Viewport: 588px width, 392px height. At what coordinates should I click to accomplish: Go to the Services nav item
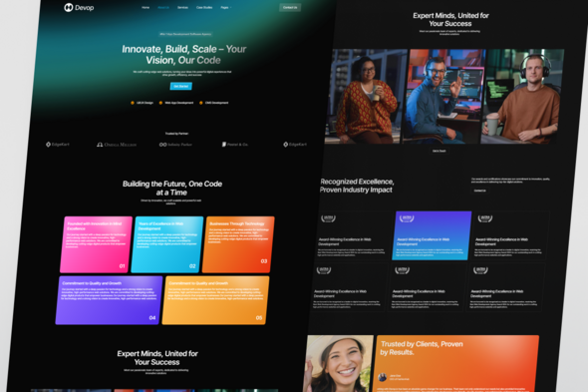pos(182,8)
